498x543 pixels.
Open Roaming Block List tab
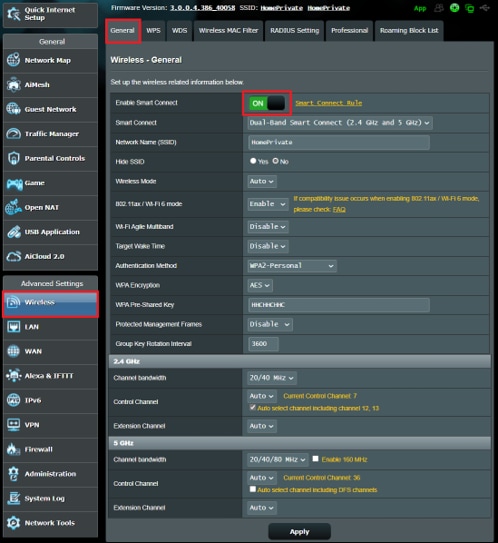409,31
